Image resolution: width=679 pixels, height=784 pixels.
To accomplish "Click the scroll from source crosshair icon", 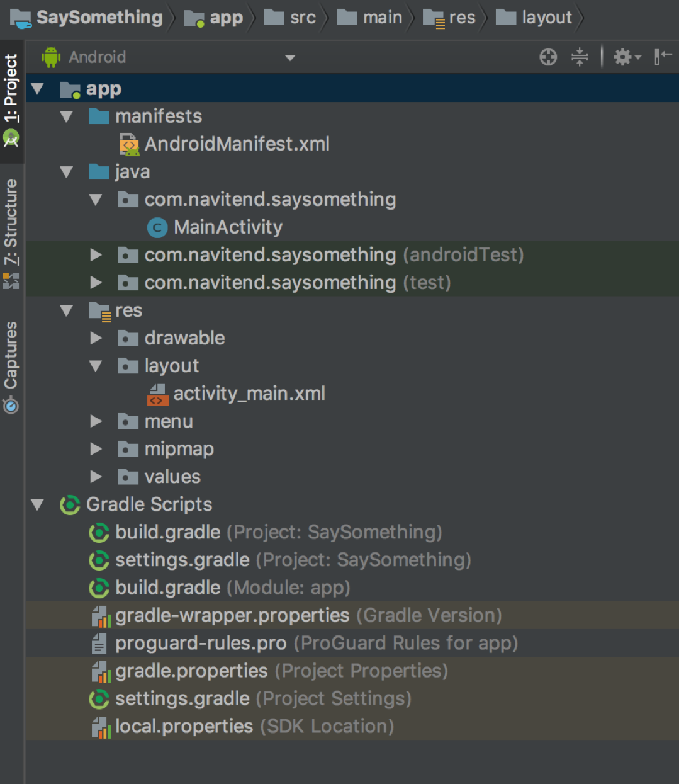I will 548,57.
